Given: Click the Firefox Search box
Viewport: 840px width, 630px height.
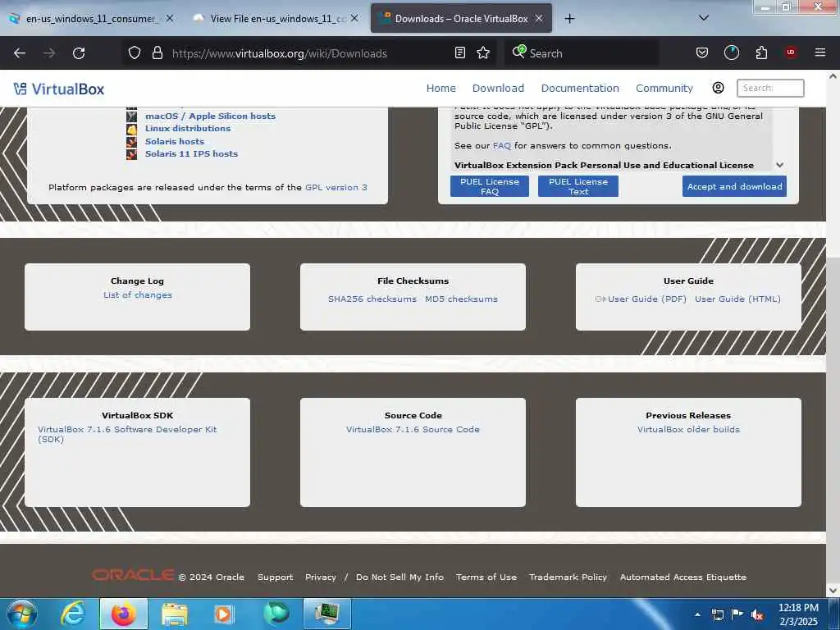Looking at the screenshot, I should [x=582, y=53].
